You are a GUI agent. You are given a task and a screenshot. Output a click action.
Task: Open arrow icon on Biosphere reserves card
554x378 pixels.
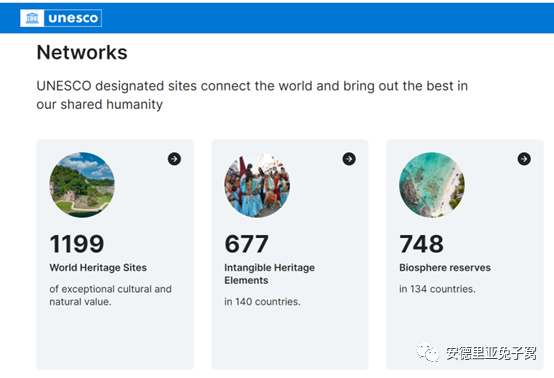coord(524,159)
